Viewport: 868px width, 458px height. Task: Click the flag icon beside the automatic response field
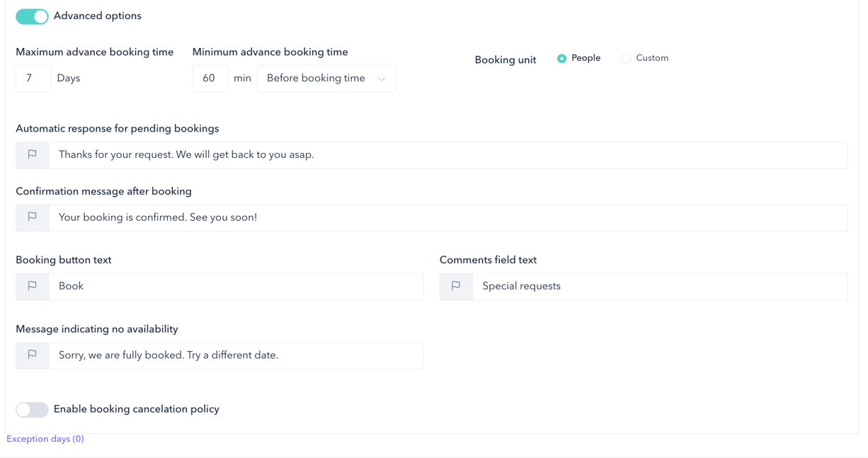coord(32,155)
